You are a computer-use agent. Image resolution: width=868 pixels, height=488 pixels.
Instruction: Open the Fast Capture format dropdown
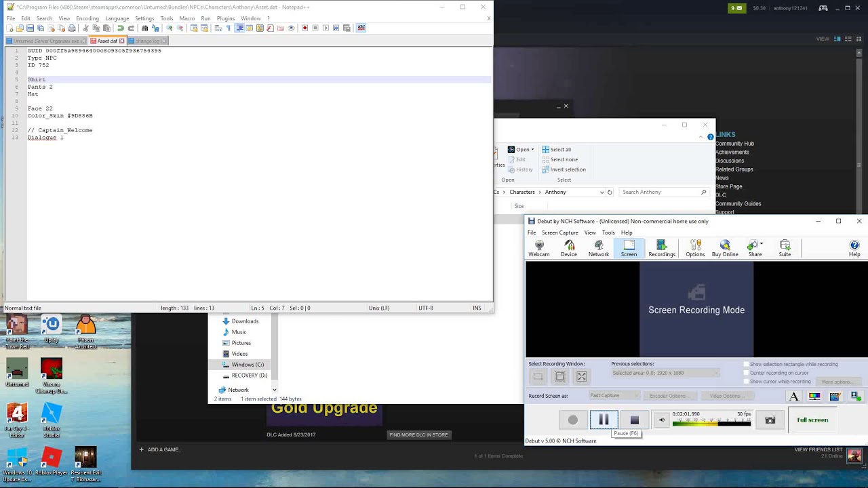click(x=614, y=396)
